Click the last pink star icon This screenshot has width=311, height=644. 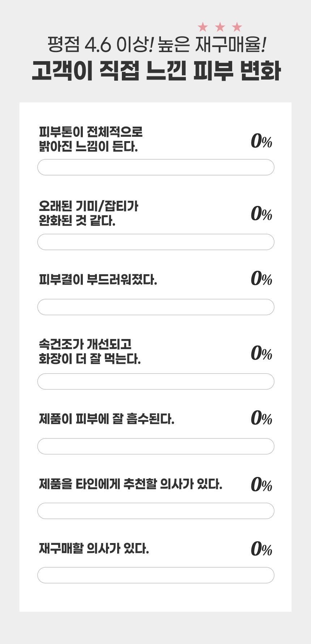pos(237,27)
